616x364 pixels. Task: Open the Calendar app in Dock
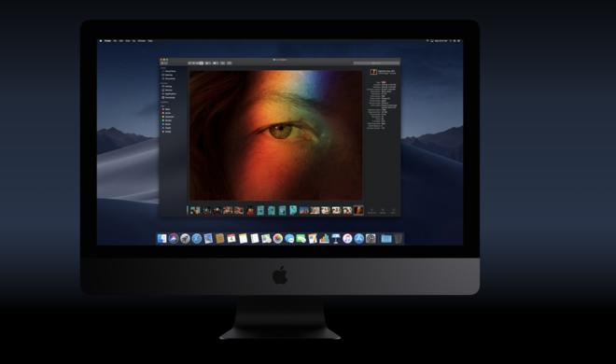pyautogui.click(x=231, y=238)
